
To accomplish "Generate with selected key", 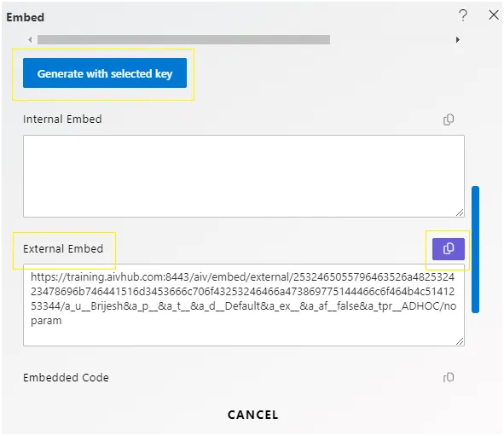I will click(105, 73).
